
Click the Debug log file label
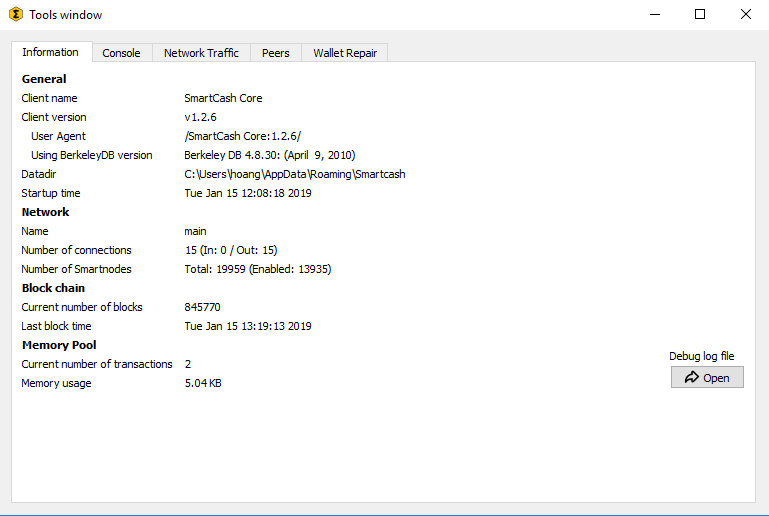701,356
